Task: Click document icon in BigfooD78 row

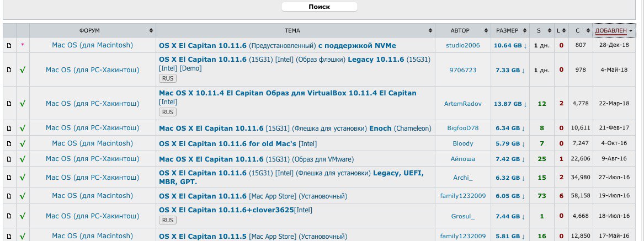Action: coord(9,128)
